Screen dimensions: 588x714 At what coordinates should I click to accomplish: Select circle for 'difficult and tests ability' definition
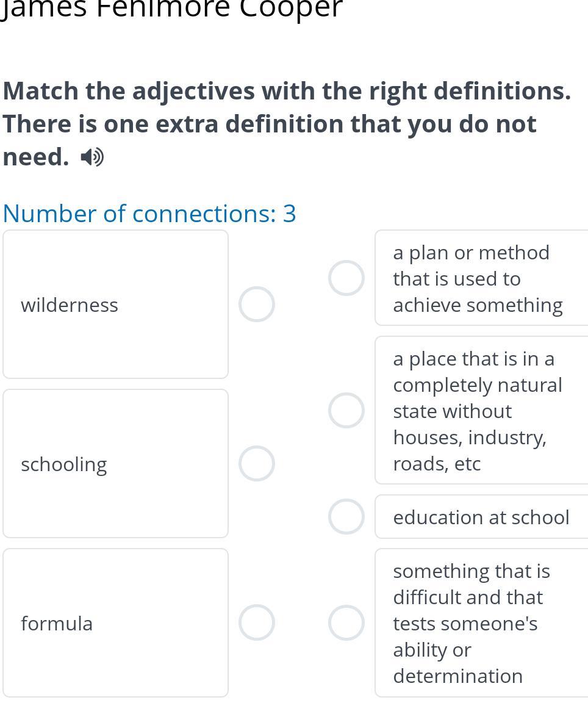click(x=346, y=623)
